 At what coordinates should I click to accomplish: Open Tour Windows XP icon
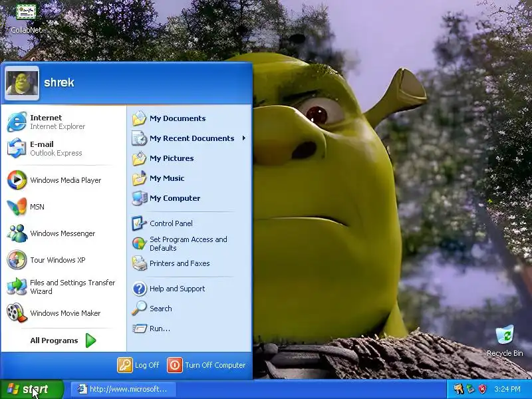(17, 260)
